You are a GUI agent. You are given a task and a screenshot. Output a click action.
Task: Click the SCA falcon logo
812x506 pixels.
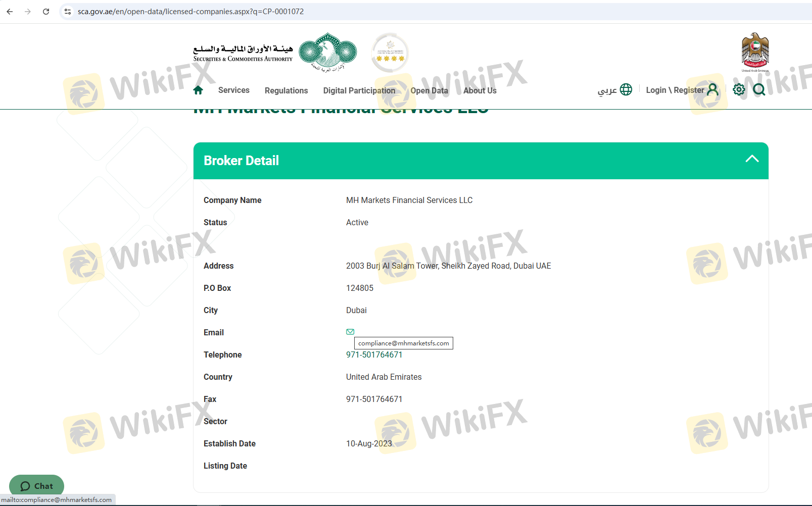(x=327, y=52)
